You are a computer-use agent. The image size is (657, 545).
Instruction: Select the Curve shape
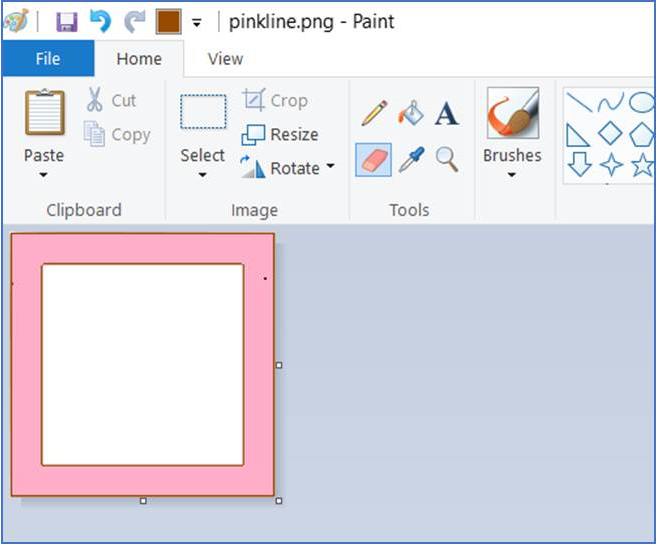pos(610,102)
